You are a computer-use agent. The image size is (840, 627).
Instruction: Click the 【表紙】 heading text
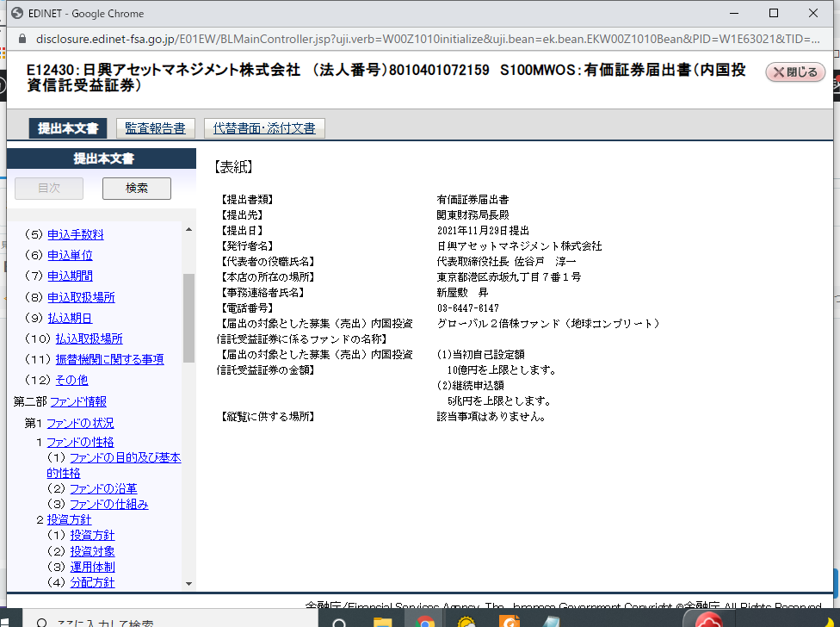(x=233, y=167)
